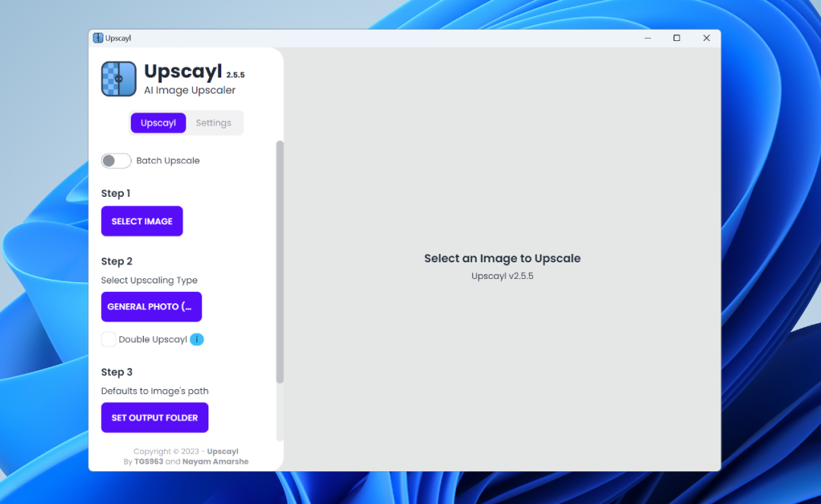The image size is (821, 504).
Task: Open the General Photo upscaling type dropdown
Action: point(151,306)
